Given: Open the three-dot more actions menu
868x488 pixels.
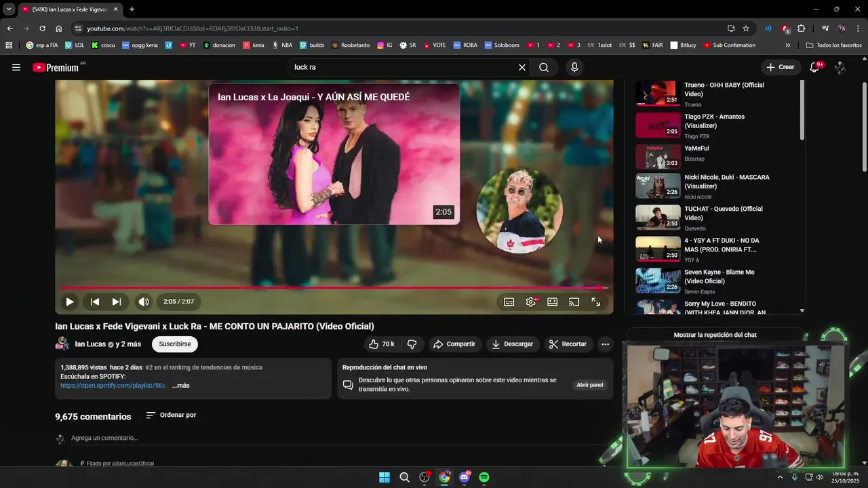Looking at the screenshot, I should pyautogui.click(x=605, y=344).
